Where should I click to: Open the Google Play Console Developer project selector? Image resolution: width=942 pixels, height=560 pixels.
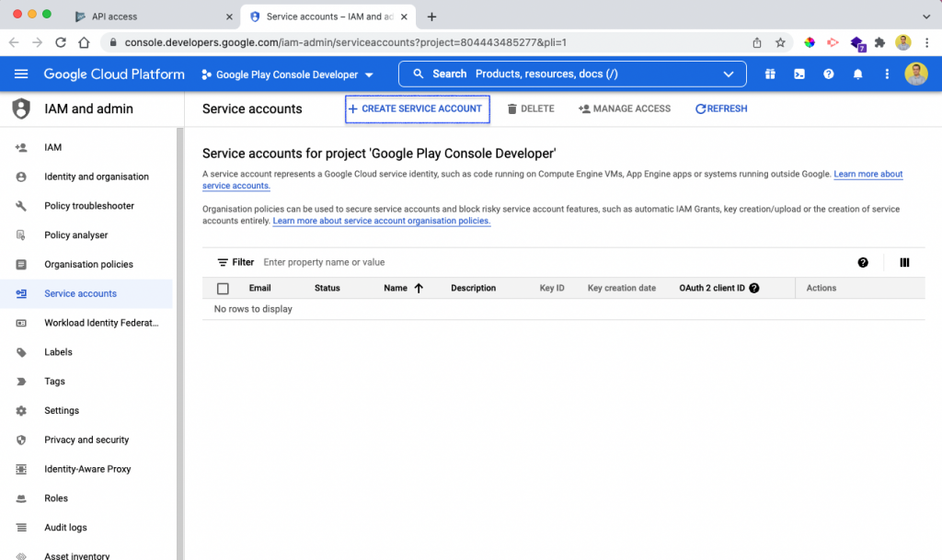click(x=288, y=74)
